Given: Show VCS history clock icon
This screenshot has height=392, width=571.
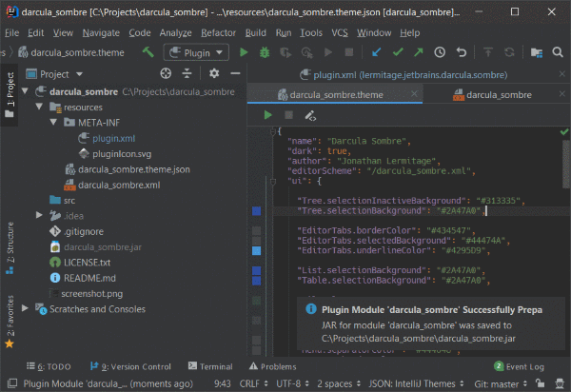Looking at the screenshot, I should (440, 52).
